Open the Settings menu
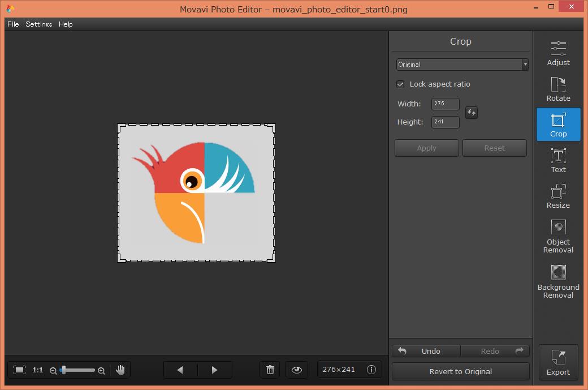The image size is (588, 390). coord(38,24)
